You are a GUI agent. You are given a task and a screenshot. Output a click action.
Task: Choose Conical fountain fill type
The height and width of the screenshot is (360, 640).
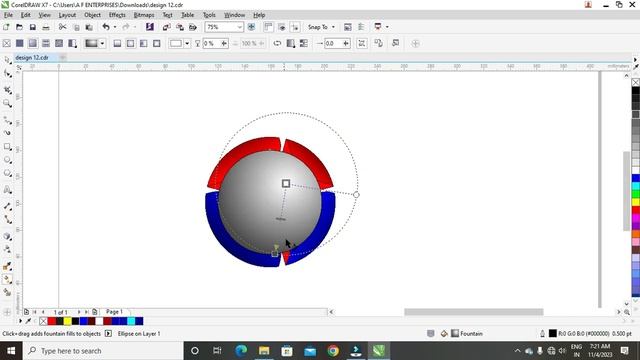tap(144, 43)
